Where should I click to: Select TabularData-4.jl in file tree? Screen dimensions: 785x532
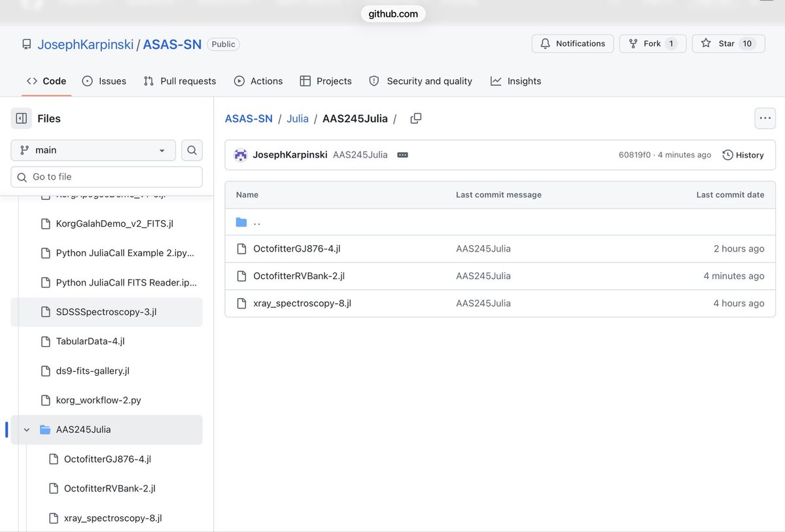pyautogui.click(x=107, y=341)
